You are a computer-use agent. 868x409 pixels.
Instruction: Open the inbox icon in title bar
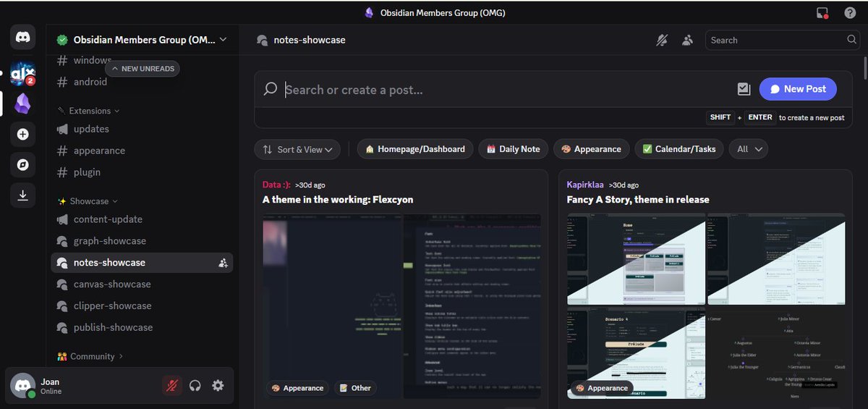pyautogui.click(x=822, y=12)
